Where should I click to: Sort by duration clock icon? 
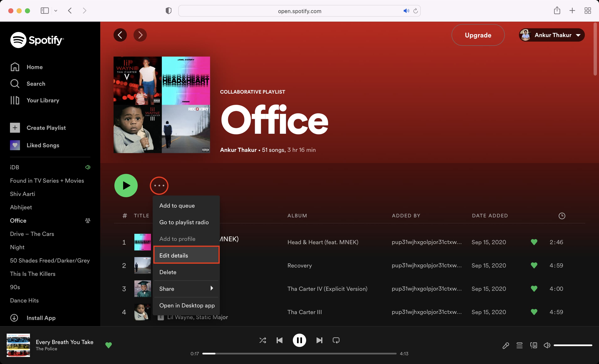pyautogui.click(x=562, y=216)
